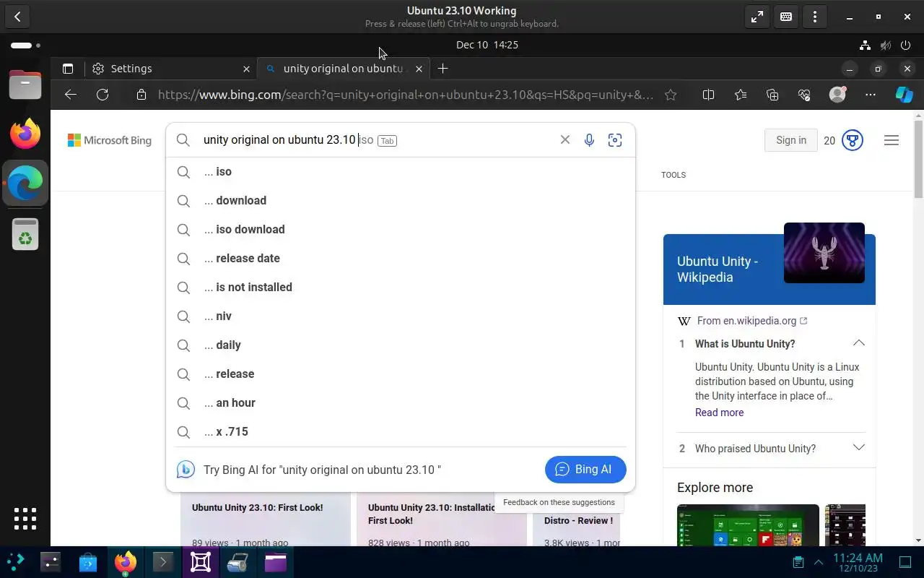Select the "iso" suggestion
The width and height of the screenshot is (924, 578).
coord(401,172)
